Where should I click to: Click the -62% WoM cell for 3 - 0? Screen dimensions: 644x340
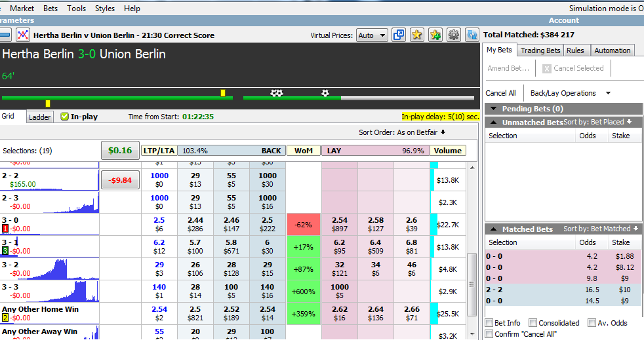click(x=303, y=224)
